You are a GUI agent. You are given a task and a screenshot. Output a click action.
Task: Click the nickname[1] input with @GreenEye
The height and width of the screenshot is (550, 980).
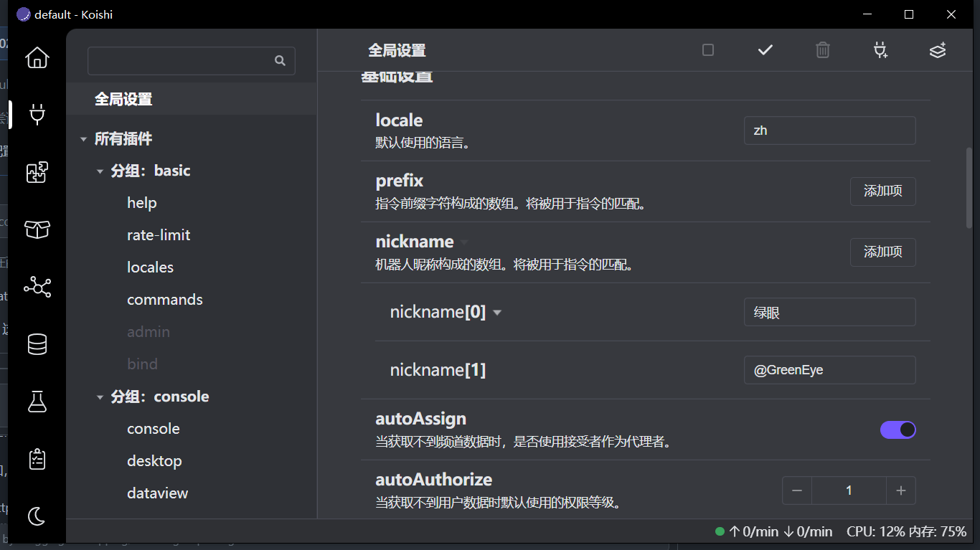pos(830,370)
